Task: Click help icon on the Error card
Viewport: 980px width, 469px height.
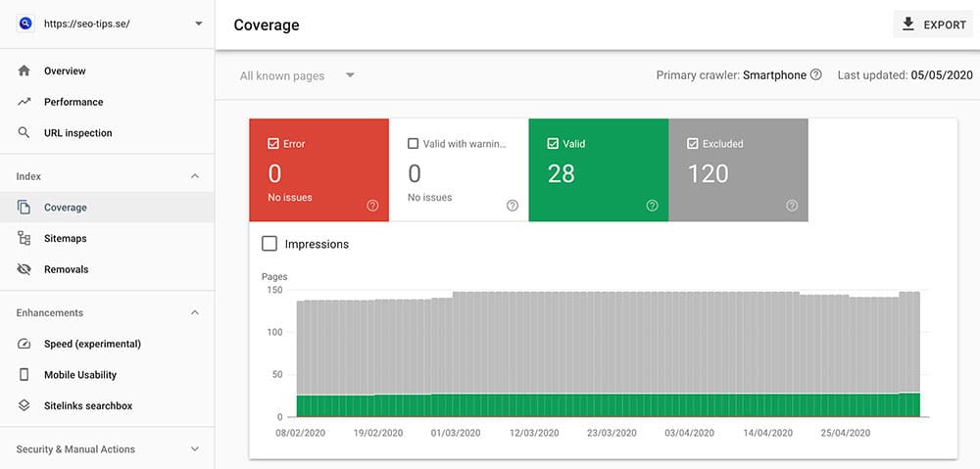Action: click(372, 206)
